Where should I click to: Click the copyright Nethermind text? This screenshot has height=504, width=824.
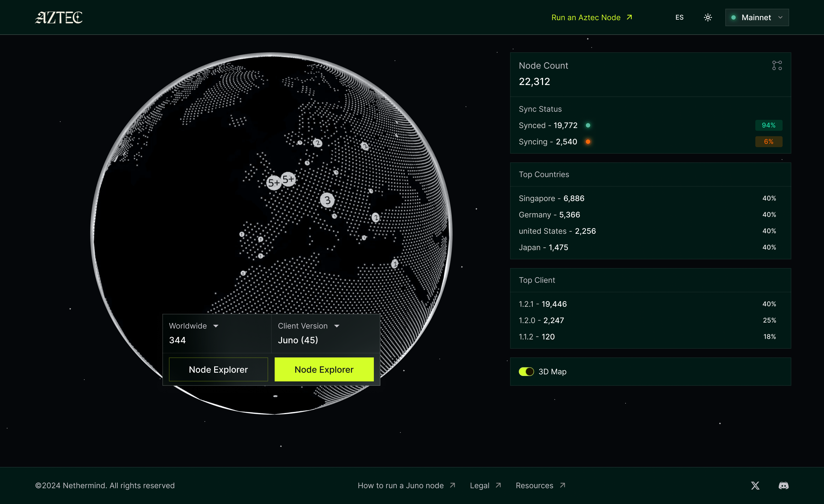(x=105, y=485)
